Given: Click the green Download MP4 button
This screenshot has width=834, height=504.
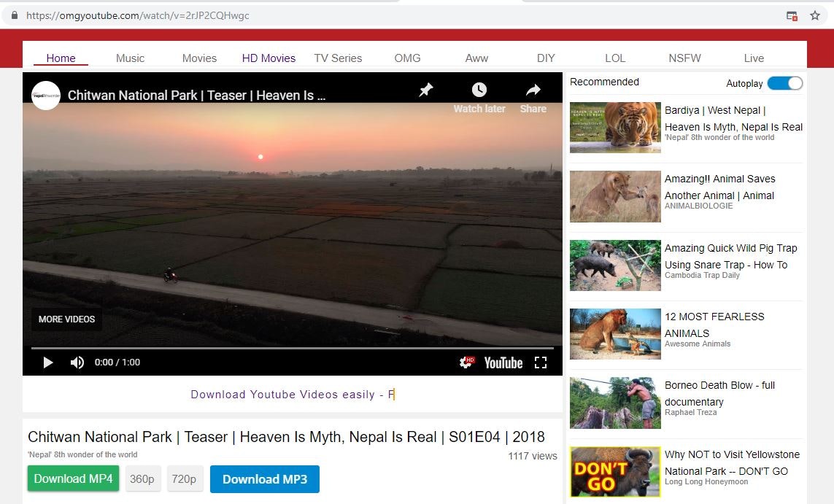Looking at the screenshot, I should coord(72,478).
